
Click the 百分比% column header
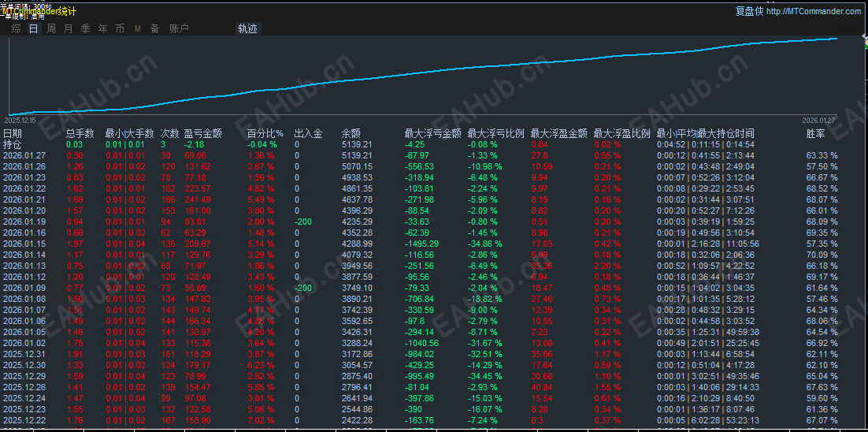click(x=265, y=133)
